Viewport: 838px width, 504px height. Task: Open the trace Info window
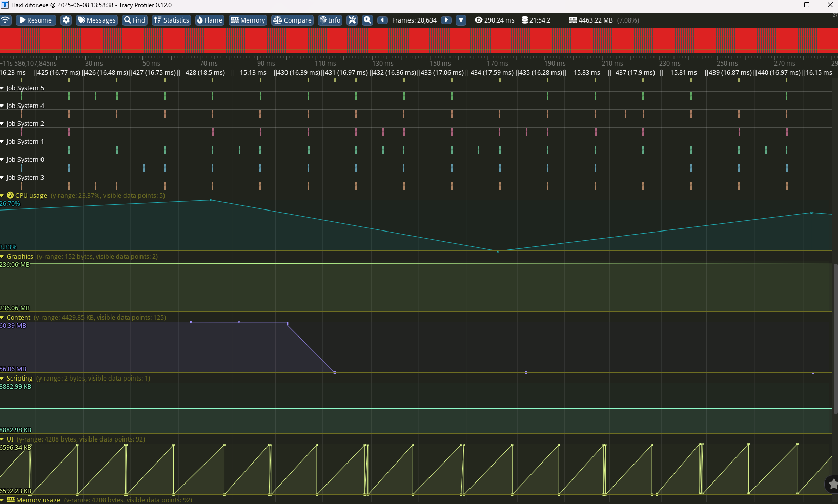point(330,20)
